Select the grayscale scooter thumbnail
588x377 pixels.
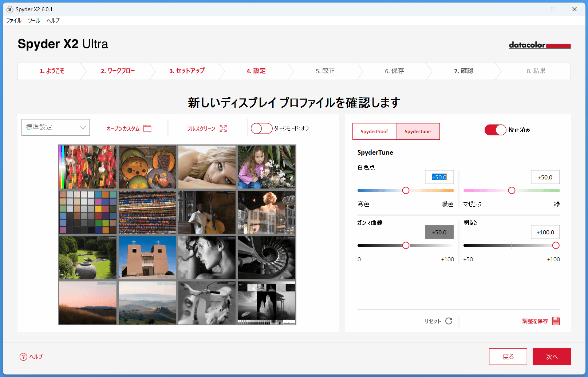(207, 303)
